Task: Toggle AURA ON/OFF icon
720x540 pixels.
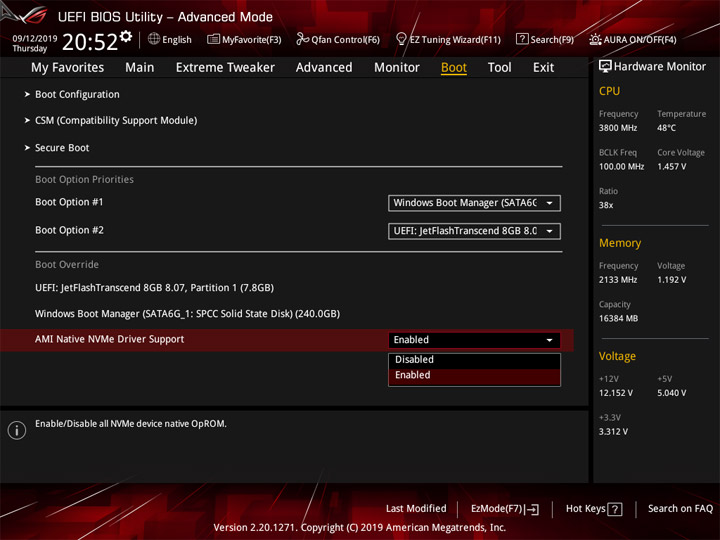Action: [595, 39]
